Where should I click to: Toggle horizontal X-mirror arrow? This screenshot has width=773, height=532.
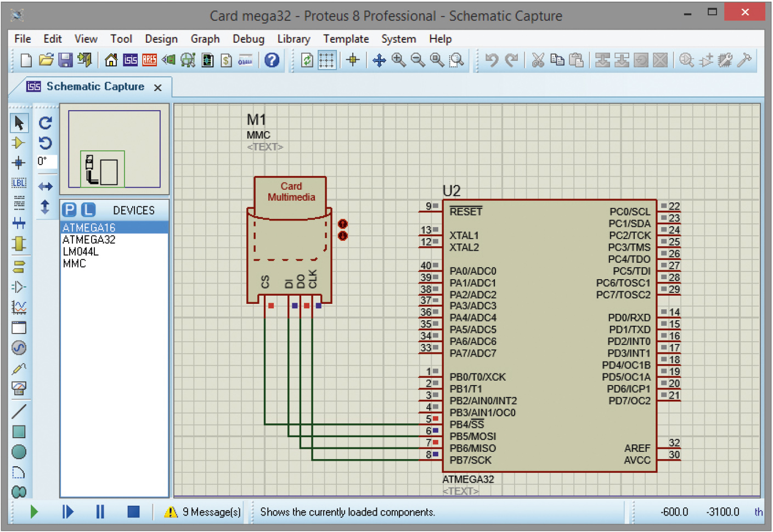(x=46, y=186)
